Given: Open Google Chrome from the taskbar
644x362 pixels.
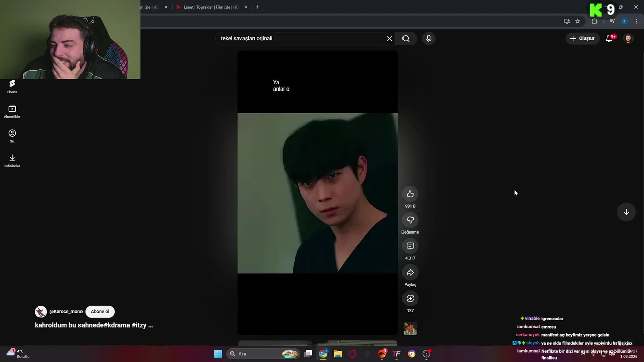Looking at the screenshot, I should pos(323,354).
